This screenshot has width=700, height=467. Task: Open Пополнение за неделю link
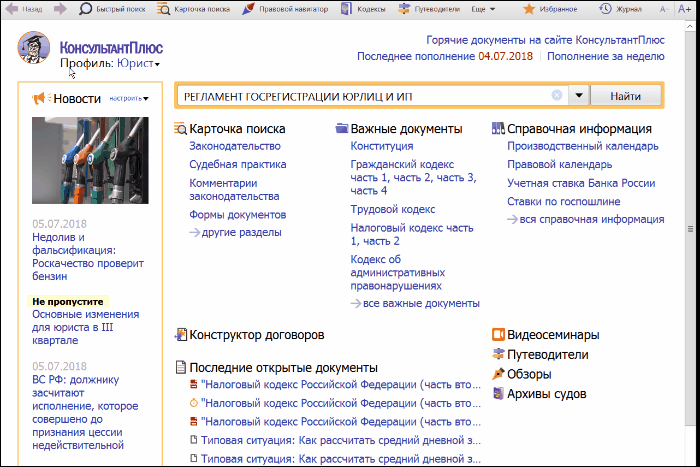click(x=606, y=56)
